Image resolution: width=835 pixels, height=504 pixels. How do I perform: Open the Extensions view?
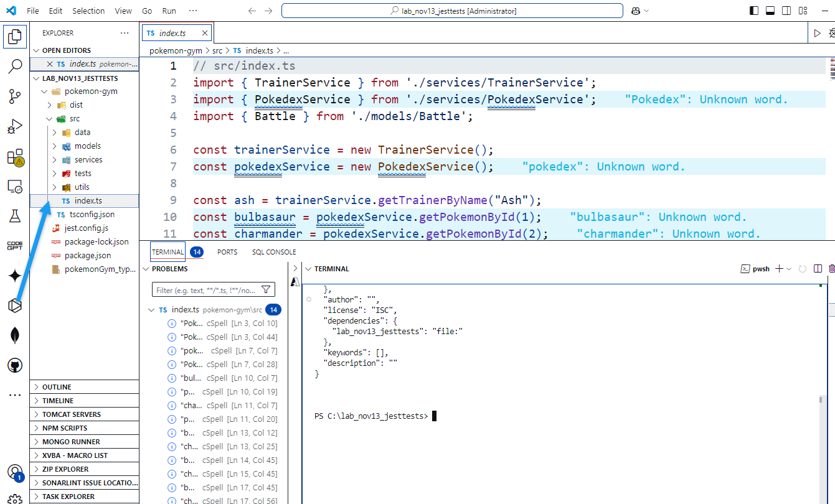point(14,157)
